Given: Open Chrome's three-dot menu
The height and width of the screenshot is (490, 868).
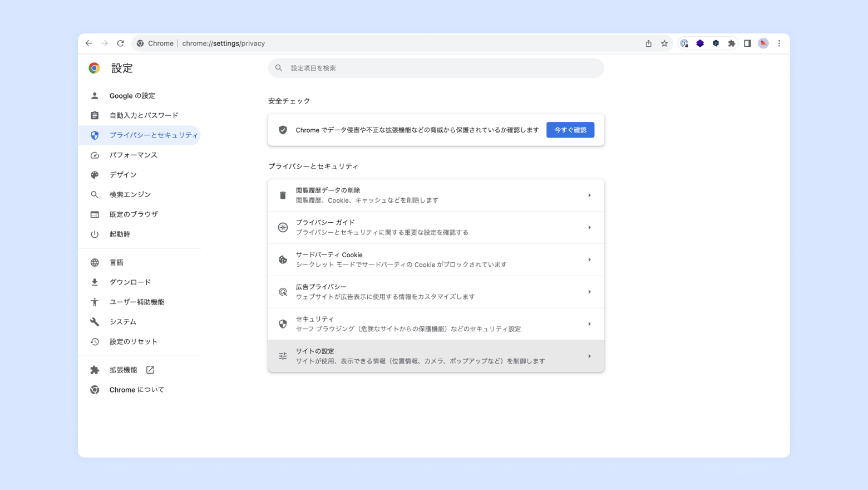Looking at the screenshot, I should [779, 43].
